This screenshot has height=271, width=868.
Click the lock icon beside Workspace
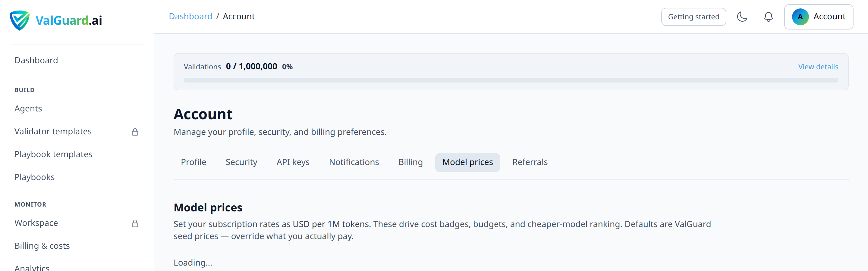click(135, 223)
